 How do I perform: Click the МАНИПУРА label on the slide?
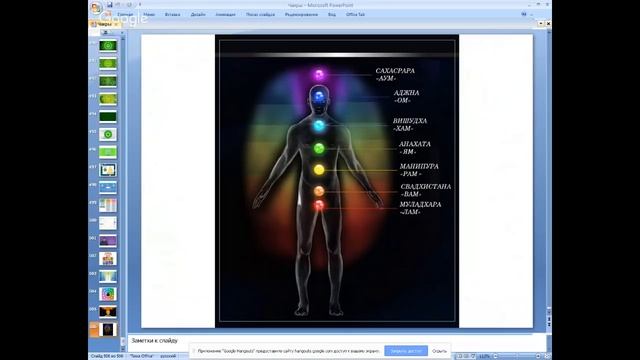pos(419,166)
